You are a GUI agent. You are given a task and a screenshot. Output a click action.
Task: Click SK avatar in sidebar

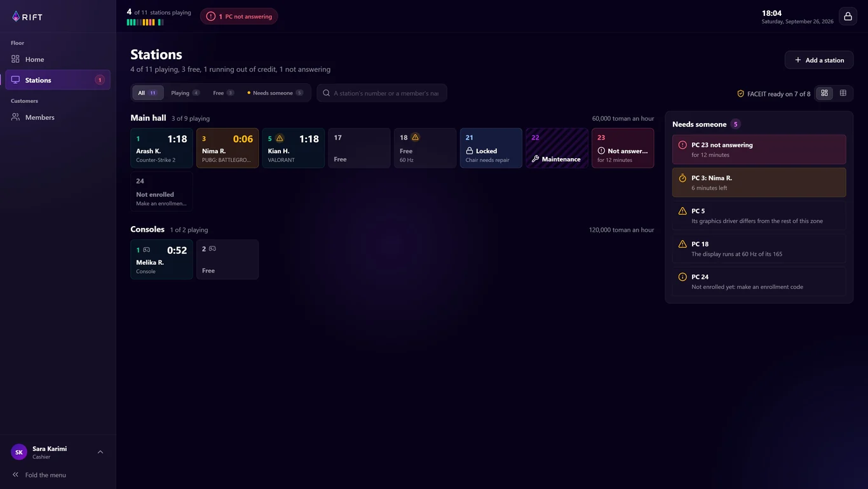[x=19, y=452]
